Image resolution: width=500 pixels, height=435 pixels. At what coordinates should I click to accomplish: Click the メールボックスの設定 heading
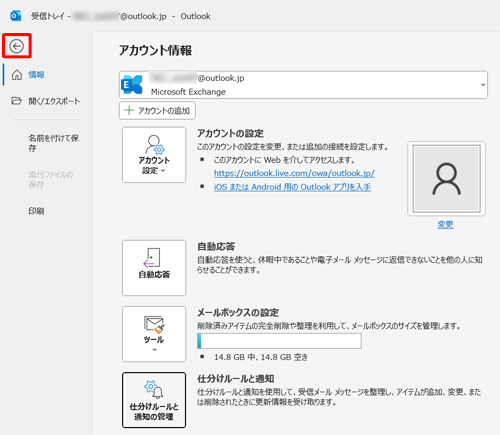[x=238, y=313]
